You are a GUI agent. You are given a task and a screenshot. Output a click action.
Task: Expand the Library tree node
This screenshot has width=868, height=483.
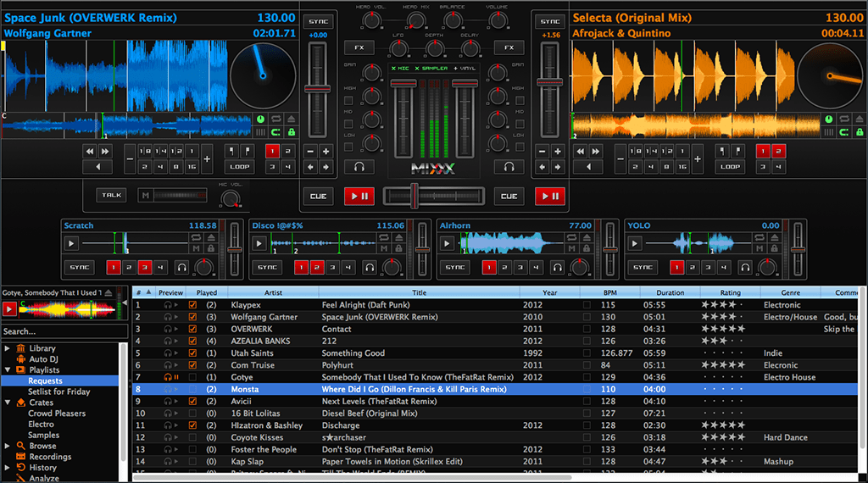[7, 348]
